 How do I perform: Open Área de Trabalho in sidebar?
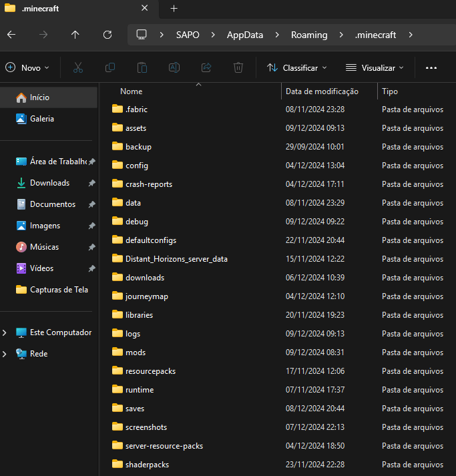coord(49,162)
